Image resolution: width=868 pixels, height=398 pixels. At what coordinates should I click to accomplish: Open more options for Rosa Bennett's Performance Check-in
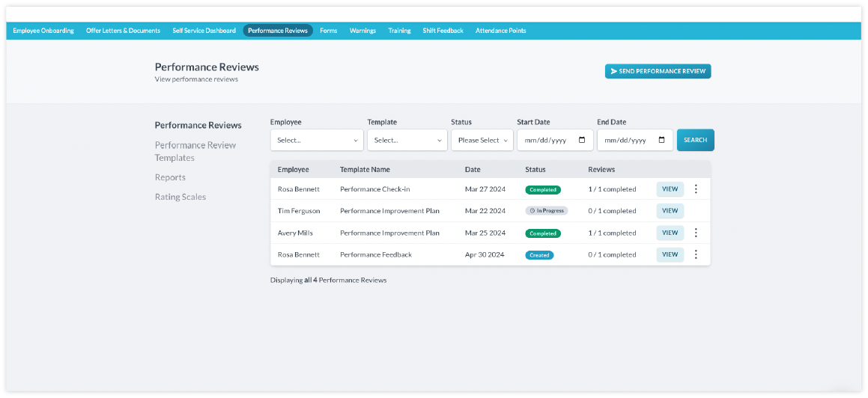[696, 189]
